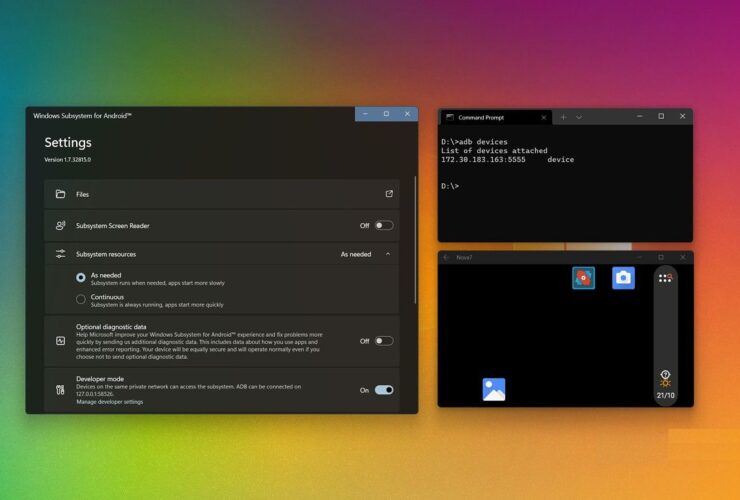Maximize the Windows Subsystem for Android window

click(386, 114)
